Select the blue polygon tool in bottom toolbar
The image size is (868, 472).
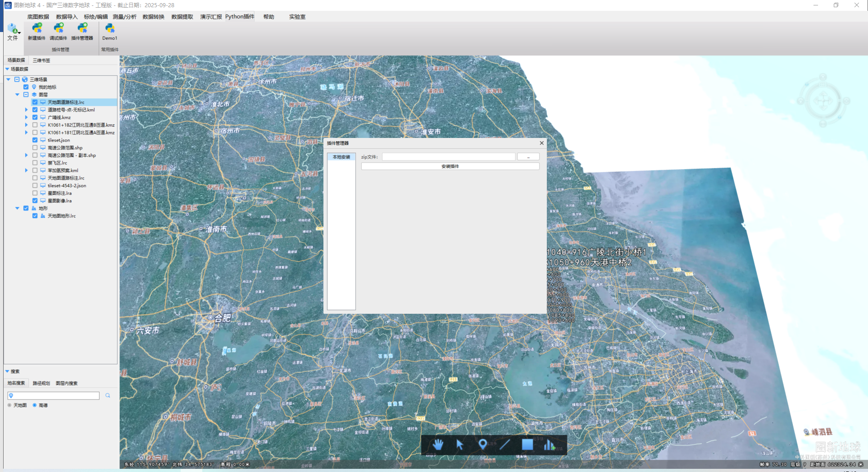[527, 445]
